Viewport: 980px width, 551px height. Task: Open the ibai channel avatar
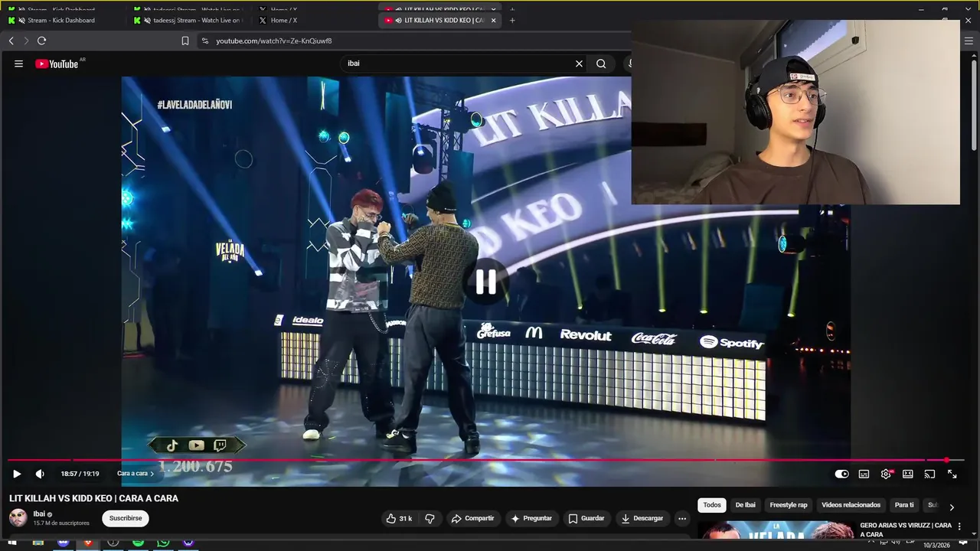pyautogui.click(x=18, y=518)
